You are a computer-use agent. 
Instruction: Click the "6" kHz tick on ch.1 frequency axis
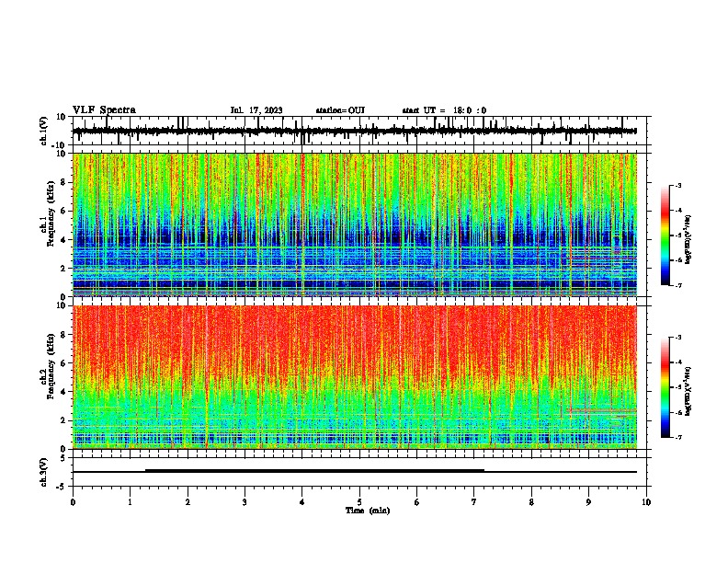(x=64, y=211)
